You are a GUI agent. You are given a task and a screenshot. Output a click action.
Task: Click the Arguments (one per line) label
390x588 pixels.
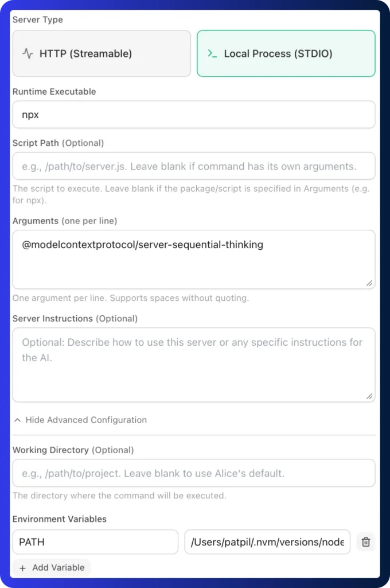click(x=65, y=220)
